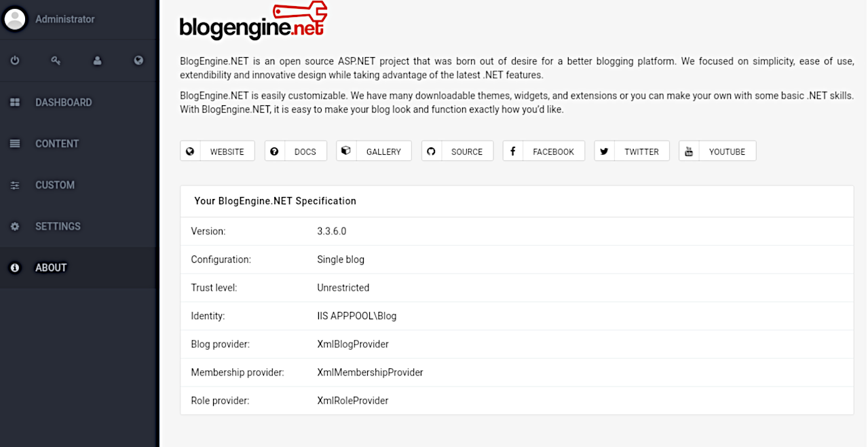Visit the WEBSITE link button
The height and width of the screenshot is (447, 868).
pos(217,151)
